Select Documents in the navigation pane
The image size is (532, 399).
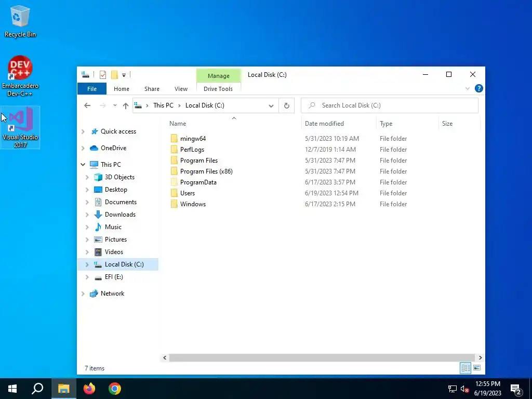[x=121, y=202]
